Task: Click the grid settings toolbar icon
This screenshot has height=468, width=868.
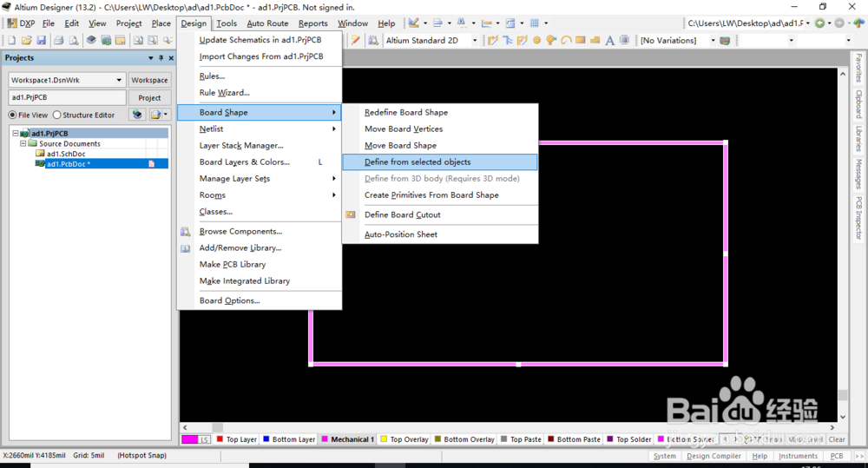Action: click(x=534, y=23)
